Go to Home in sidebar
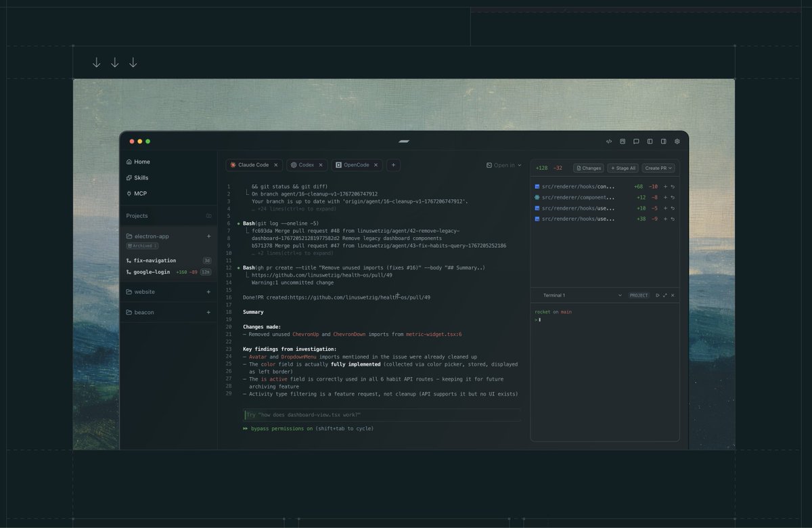Viewport: 812px width, 528px height. (138, 162)
